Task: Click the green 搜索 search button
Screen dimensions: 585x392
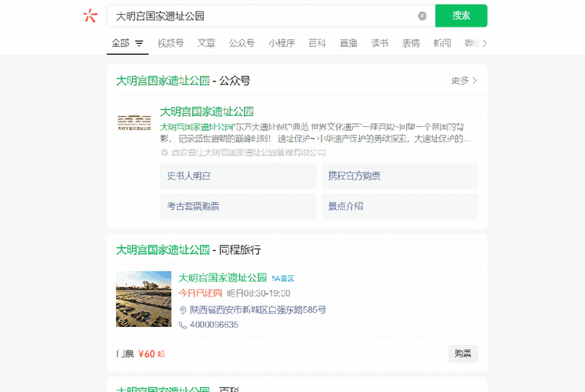Action: (461, 16)
